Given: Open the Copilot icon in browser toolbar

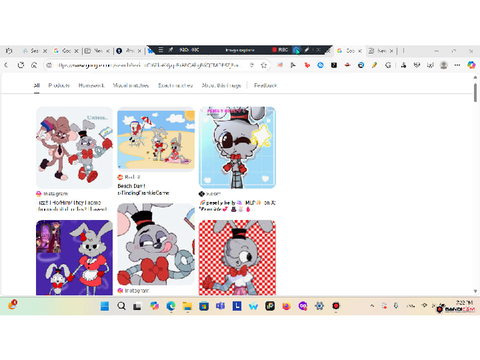Looking at the screenshot, I should (471, 65).
